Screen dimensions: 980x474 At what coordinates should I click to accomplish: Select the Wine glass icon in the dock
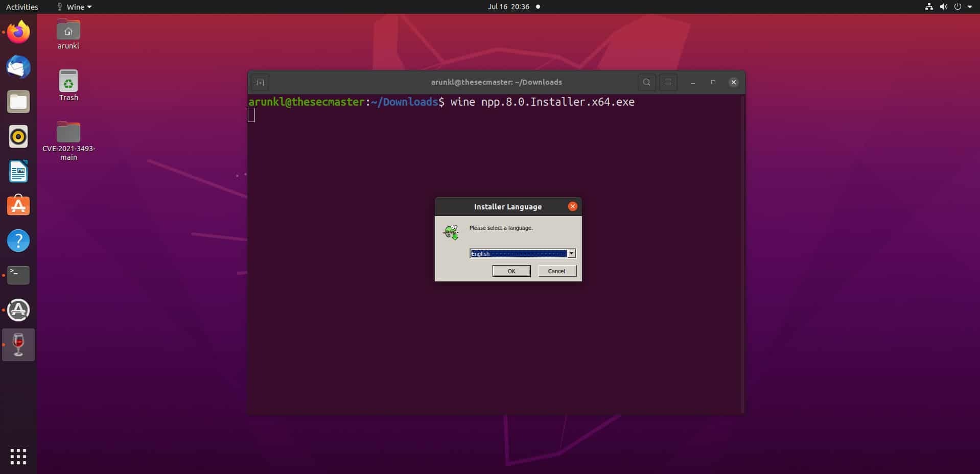18,345
